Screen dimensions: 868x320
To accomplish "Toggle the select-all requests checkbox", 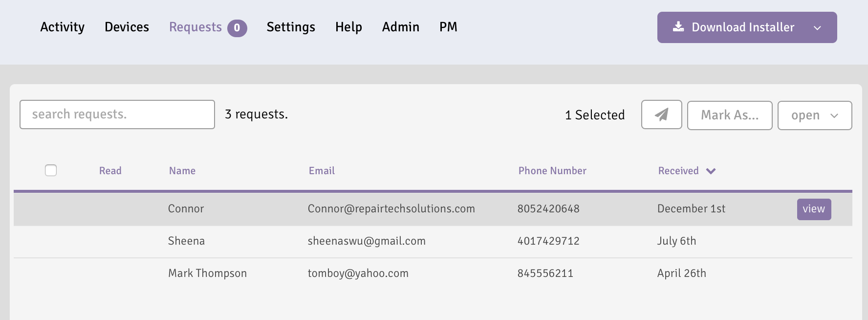I will [51, 170].
